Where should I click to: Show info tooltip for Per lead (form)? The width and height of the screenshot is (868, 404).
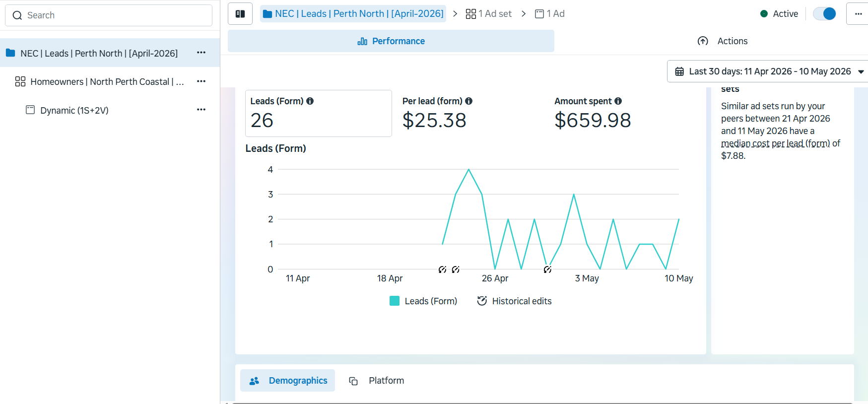(468, 101)
